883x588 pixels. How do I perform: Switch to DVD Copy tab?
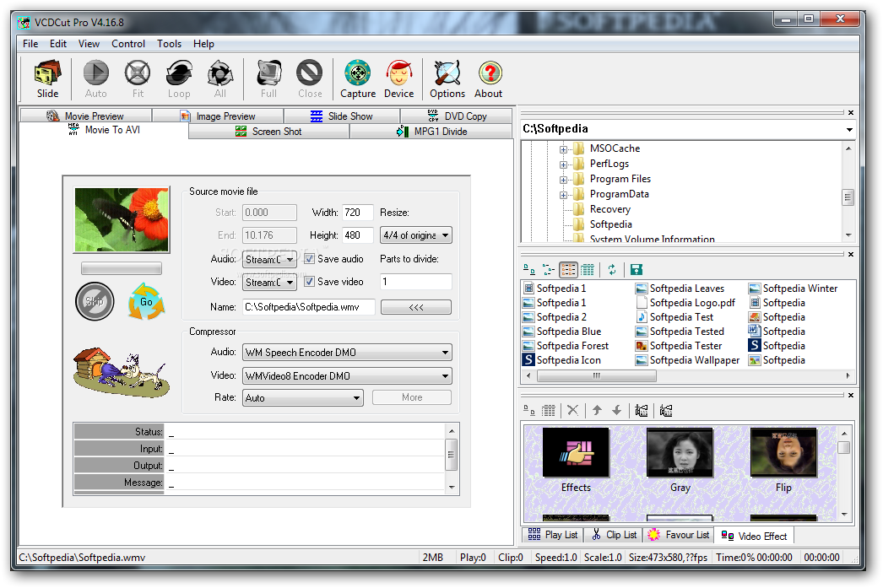coord(457,116)
